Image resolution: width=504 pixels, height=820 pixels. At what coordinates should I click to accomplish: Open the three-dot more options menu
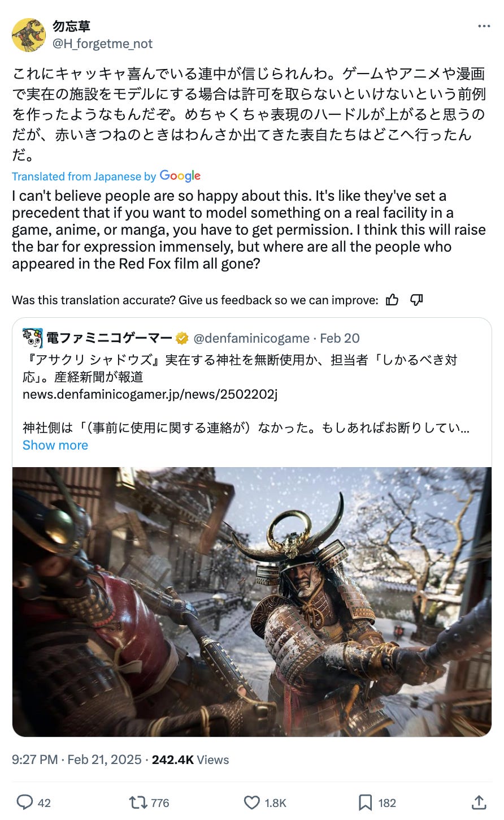coord(484,26)
